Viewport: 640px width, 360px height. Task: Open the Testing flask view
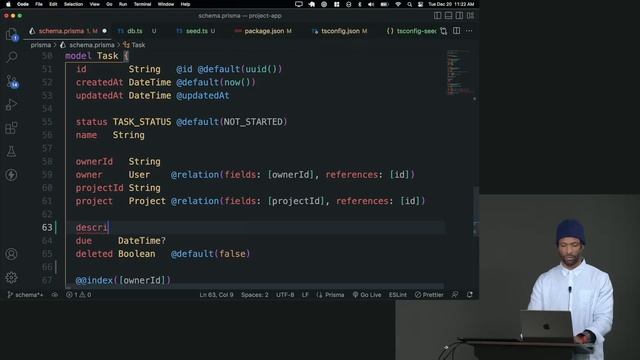[11, 151]
